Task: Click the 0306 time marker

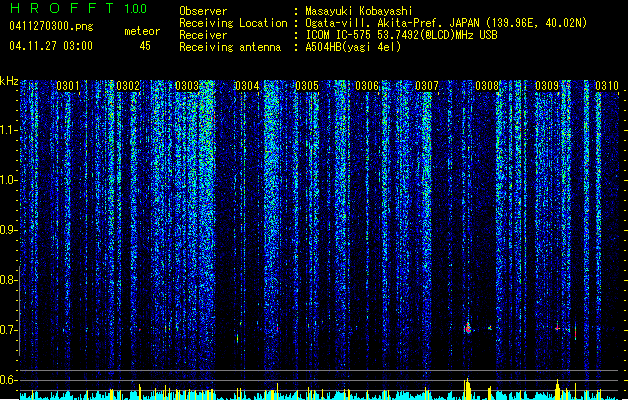Action: [x=367, y=86]
